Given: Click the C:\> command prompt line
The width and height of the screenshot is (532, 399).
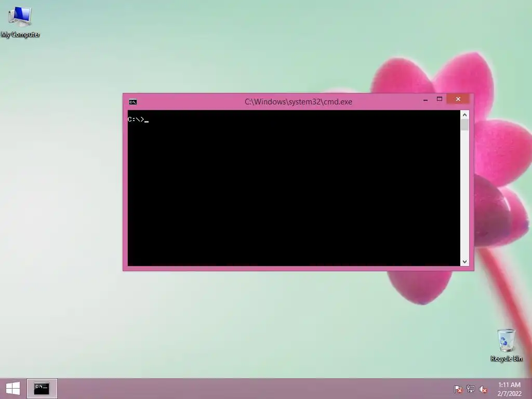Looking at the screenshot, I should coord(138,119).
